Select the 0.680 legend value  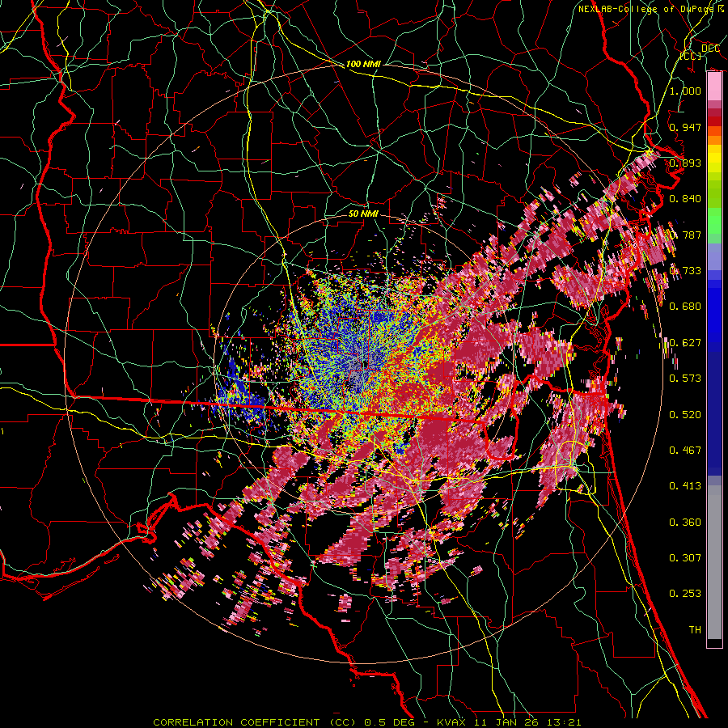click(685, 307)
